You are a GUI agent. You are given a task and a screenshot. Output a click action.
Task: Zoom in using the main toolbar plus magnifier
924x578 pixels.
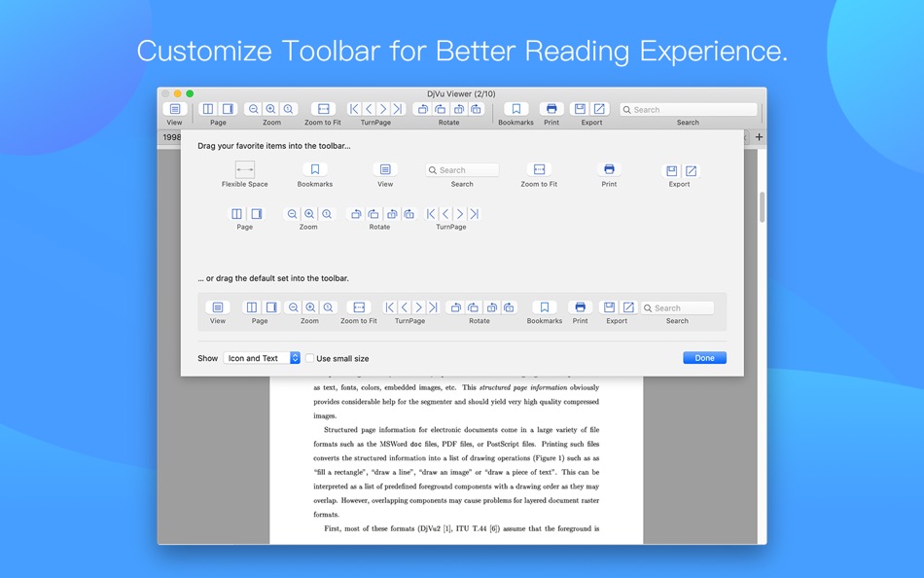coord(271,109)
